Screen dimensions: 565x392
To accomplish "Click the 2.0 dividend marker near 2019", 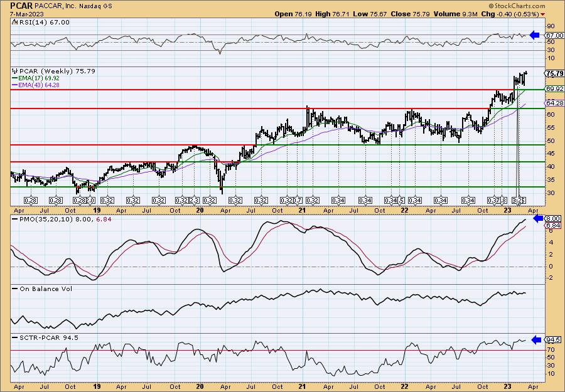I will (x=90, y=200).
